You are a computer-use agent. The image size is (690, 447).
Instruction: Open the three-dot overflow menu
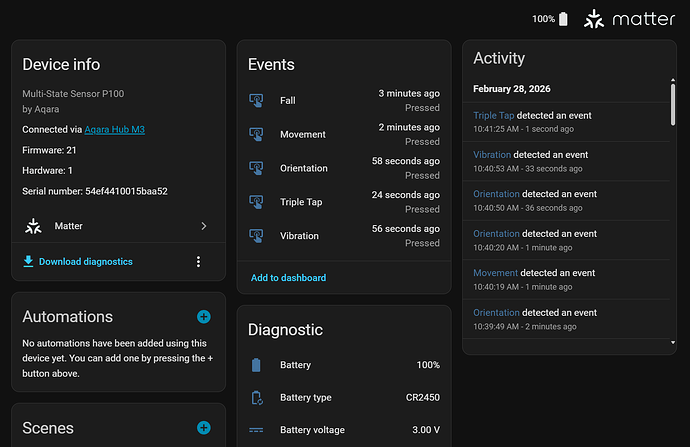pos(198,262)
